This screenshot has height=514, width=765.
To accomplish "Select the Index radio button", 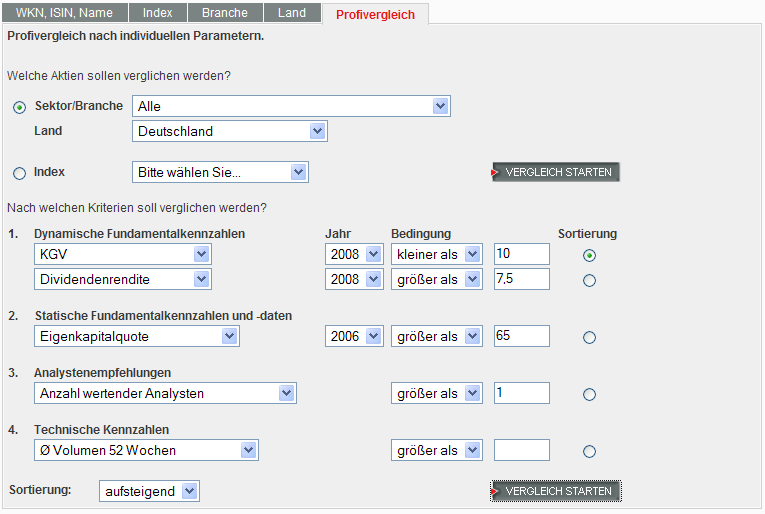I will click(x=20, y=174).
